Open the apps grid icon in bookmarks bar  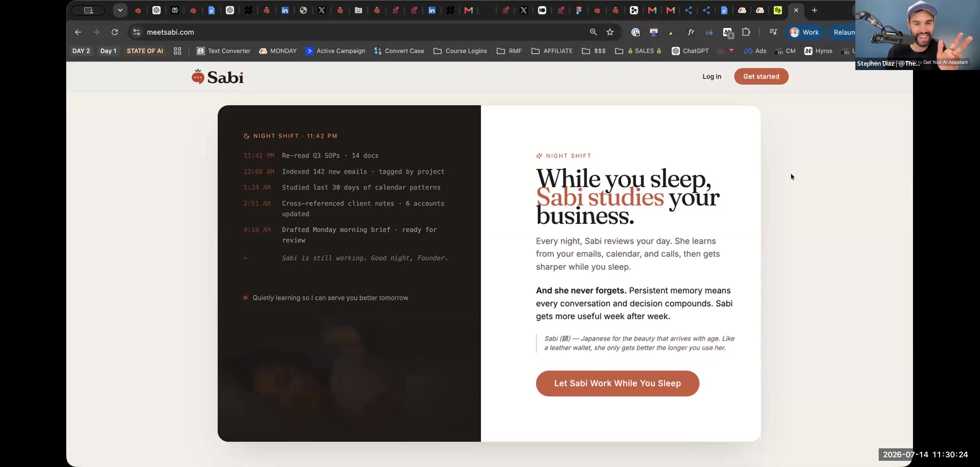pyautogui.click(x=177, y=51)
